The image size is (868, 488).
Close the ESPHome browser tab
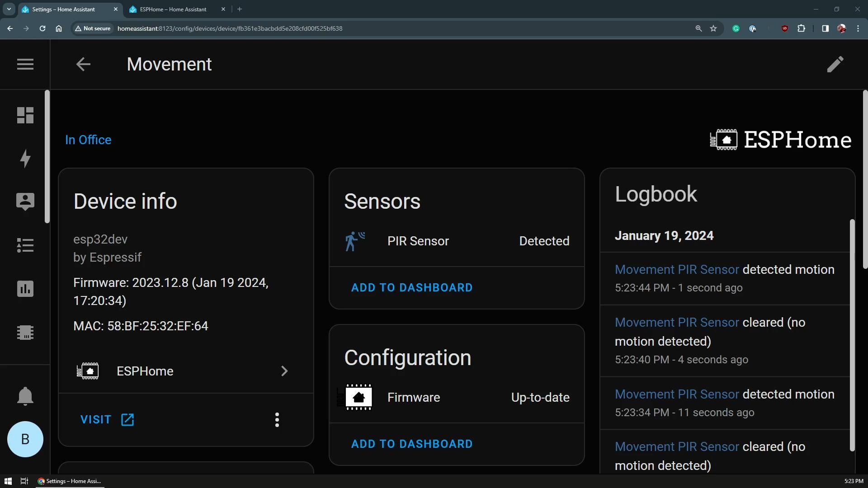pyautogui.click(x=223, y=9)
